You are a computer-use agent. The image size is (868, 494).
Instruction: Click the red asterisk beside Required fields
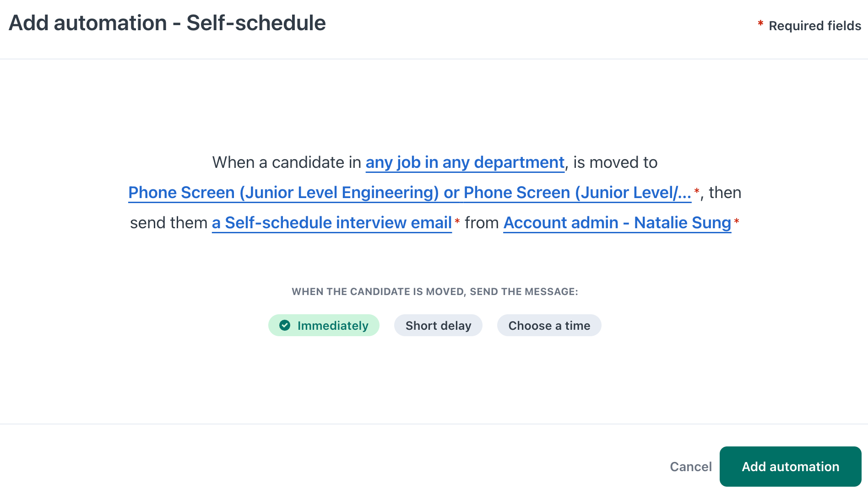pos(760,23)
